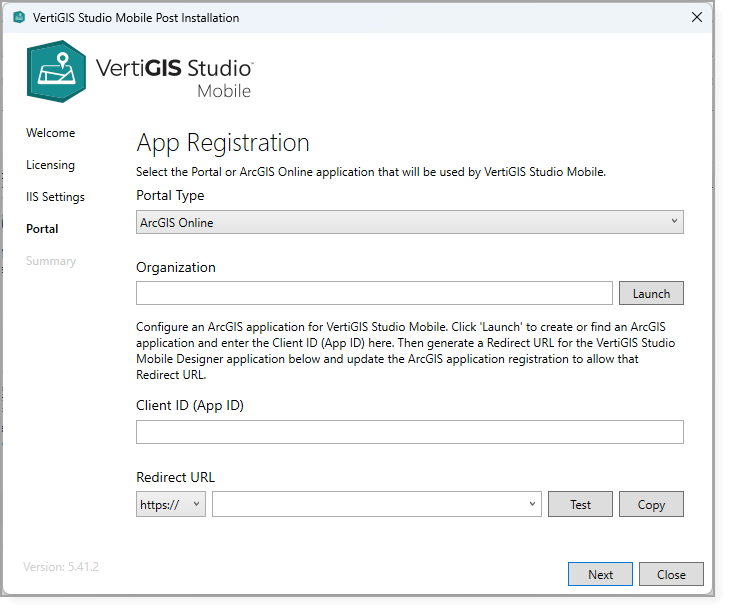Test the Redirect URL
Screen dimensions: 730x612
click(580, 504)
